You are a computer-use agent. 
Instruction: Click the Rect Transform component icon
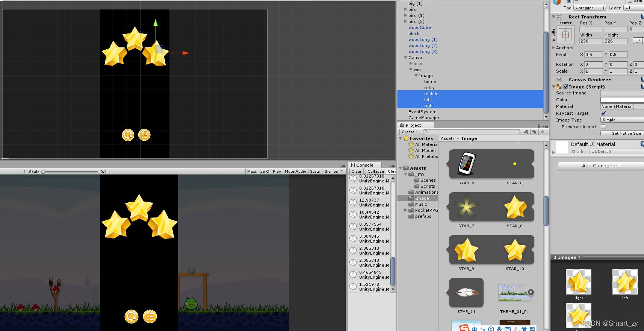point(559,17)
